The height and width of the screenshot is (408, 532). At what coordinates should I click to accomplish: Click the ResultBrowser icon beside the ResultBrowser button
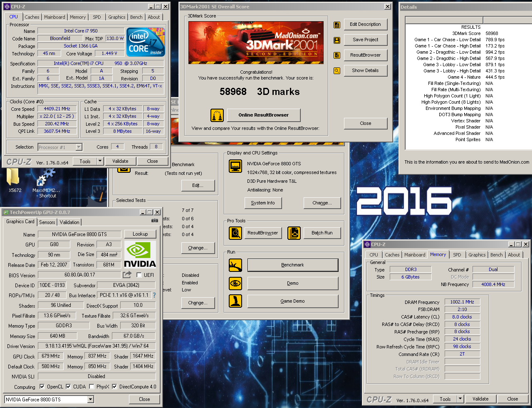tap(337, 55)
